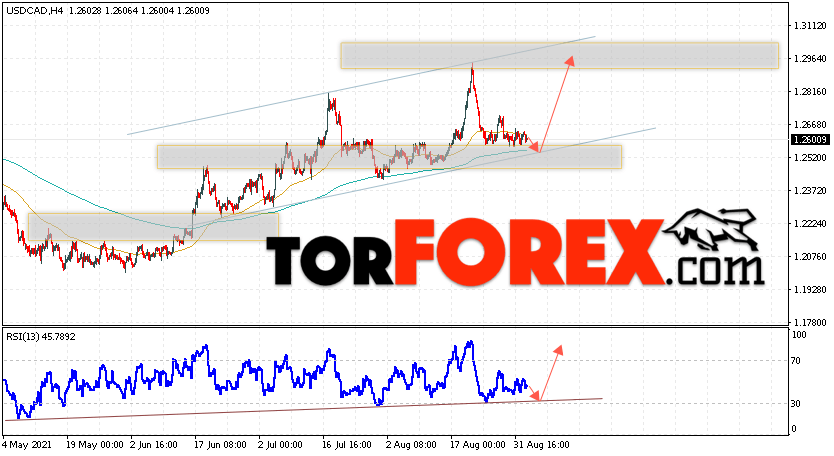This screenshot has width=834, height=456.
Task: Click the 17 Aug 00:00 date label
Action: [478, 444]
